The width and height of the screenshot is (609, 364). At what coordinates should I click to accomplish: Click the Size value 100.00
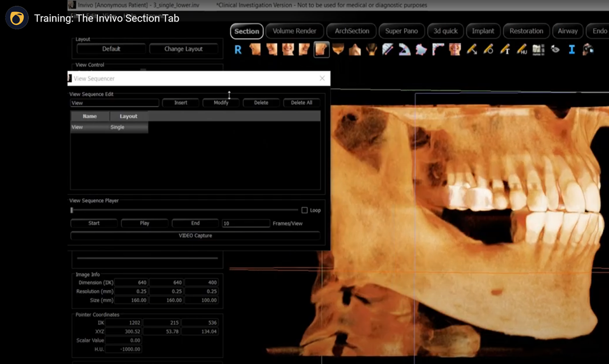(201, 300)
